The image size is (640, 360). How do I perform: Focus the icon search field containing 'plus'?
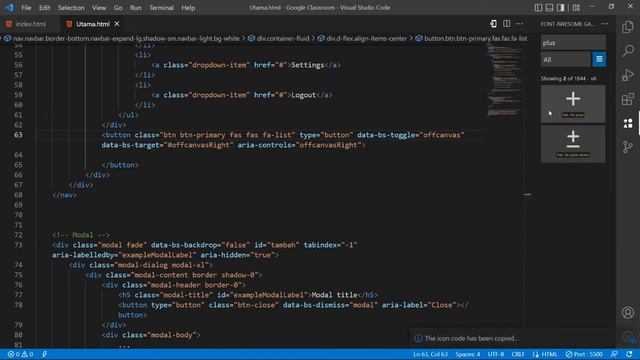[x=573, y=42]
